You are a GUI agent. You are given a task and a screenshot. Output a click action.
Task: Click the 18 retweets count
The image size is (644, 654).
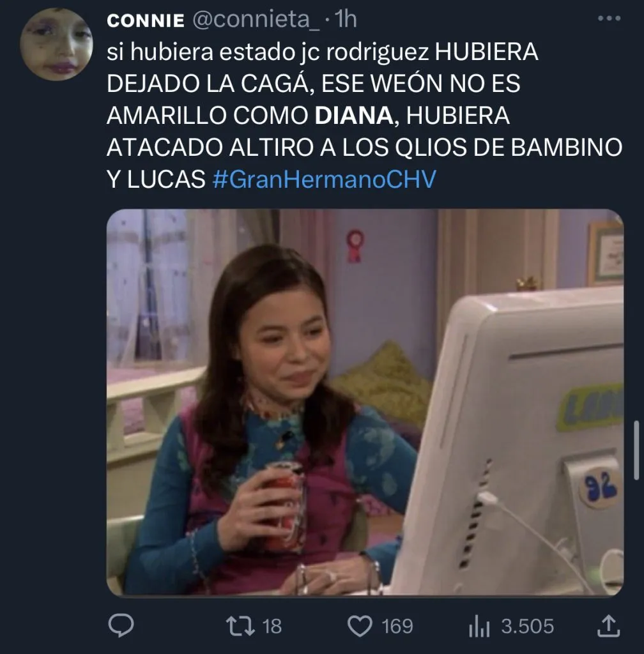[272, 627]
